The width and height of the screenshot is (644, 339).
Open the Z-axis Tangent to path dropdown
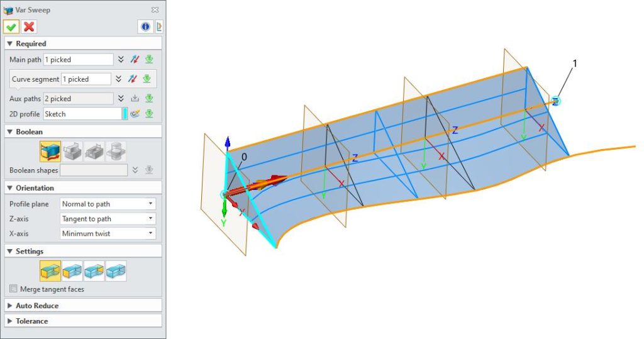[108, 219]
